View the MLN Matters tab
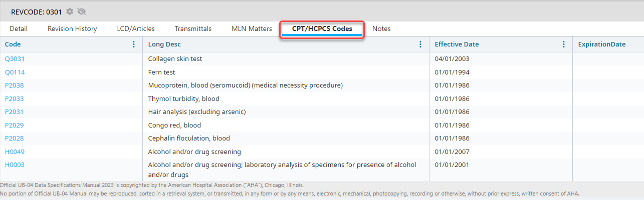 [x=252, y=29]
